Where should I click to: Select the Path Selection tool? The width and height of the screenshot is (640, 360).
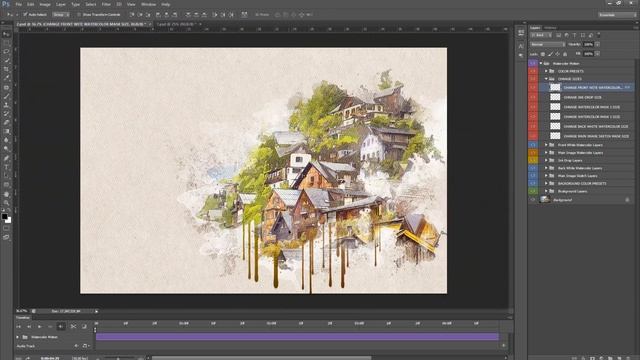coord(6,176)
